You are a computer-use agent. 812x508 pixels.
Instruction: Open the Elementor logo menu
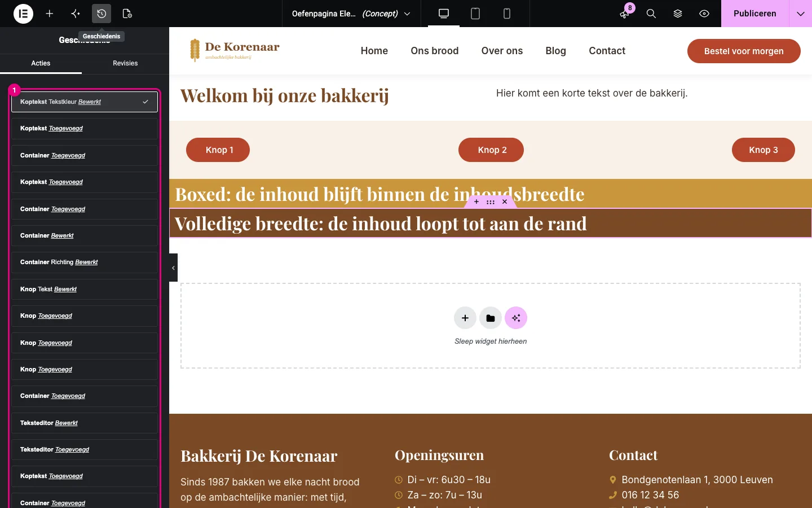pyautogui.click(x=23, y=14)
